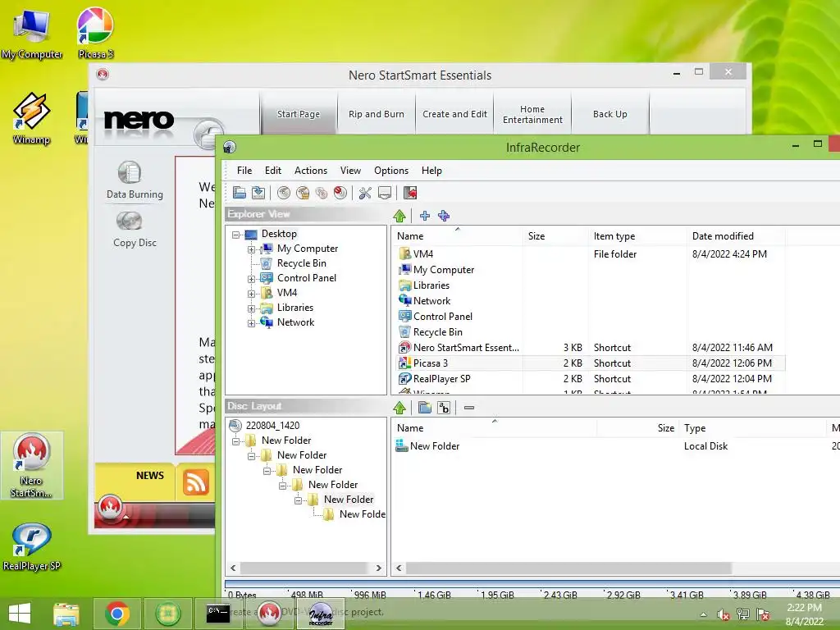840x630 pixels.
Task: Click left arrow of Disc Layout file list scrollbar
Action: tap(399, 568)
